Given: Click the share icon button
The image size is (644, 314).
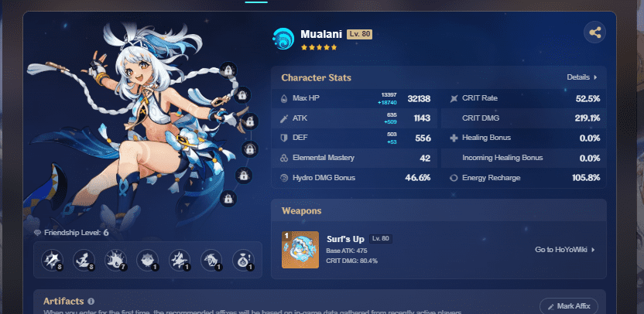Looking at the screenshot, I should pyautogui.click(x=594, y=32).
